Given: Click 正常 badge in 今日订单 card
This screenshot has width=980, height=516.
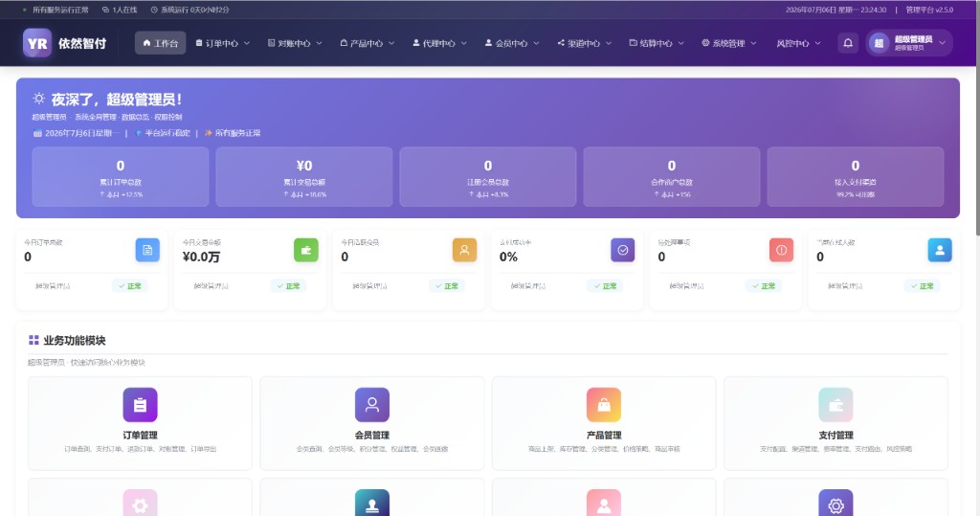Looking at the screenshot, I should [x=130, y=286].
